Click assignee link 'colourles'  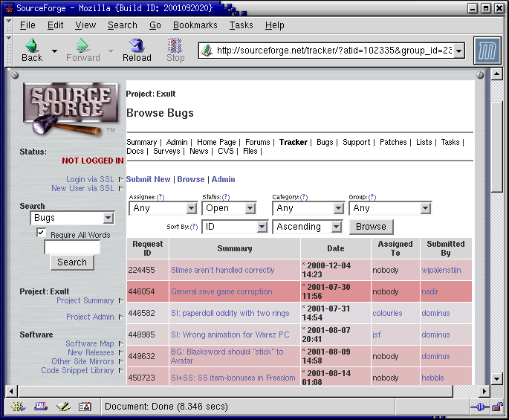coord(387,313)
